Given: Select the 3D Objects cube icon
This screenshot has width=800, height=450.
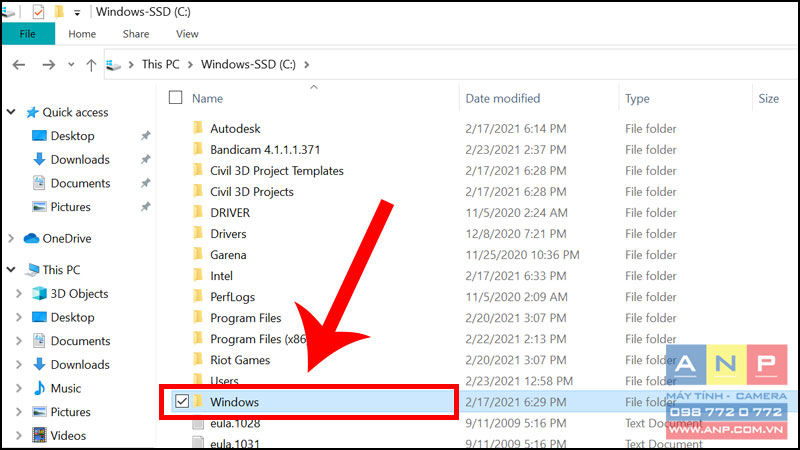Looking at the screenshot, I should [39, 293].
